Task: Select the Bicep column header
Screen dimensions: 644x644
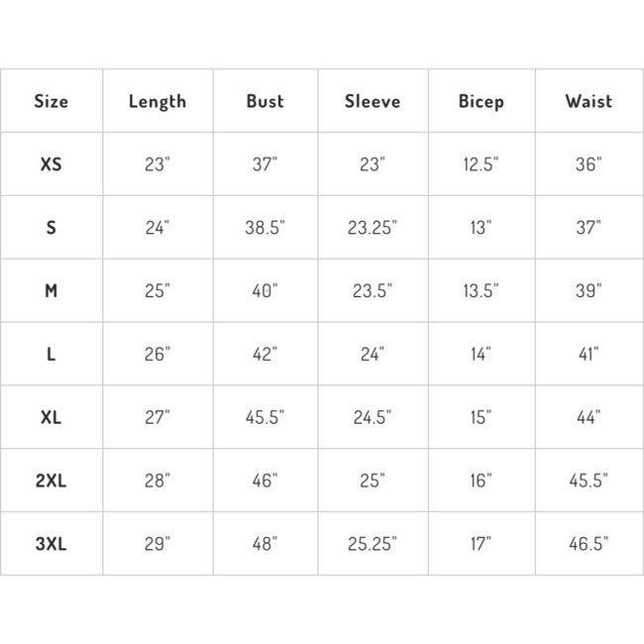Action: (x=482, y=101)
